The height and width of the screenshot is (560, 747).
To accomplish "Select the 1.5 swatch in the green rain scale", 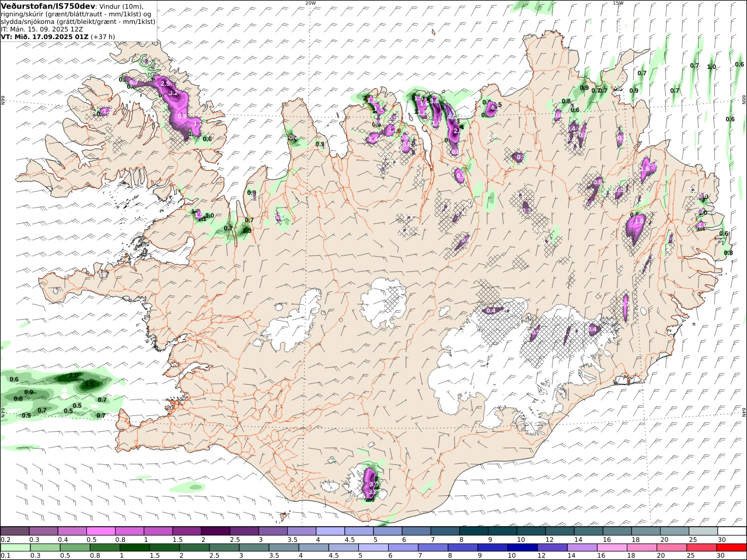I will (165, 547).
